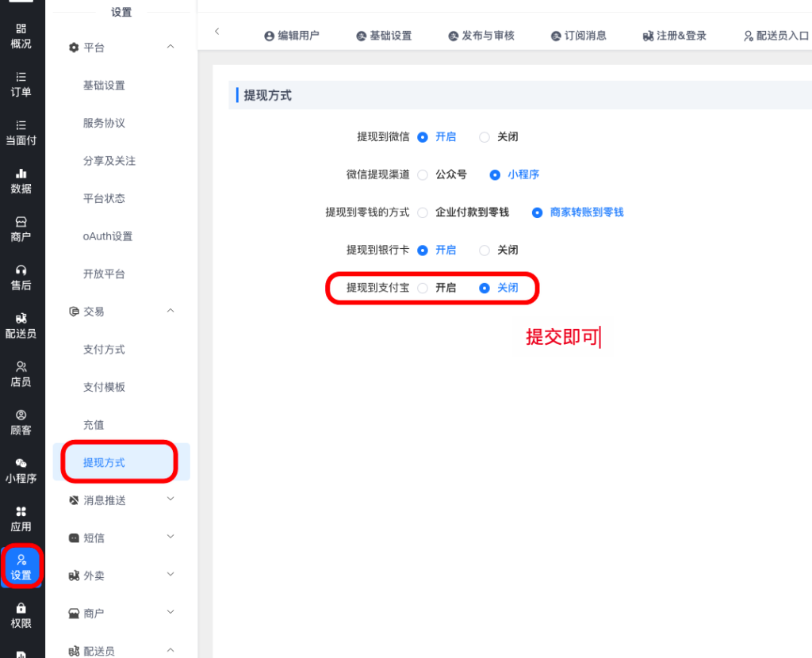812x658 pixels.
Task: Expand the 短信 menu group
Action: click(170, 537)
